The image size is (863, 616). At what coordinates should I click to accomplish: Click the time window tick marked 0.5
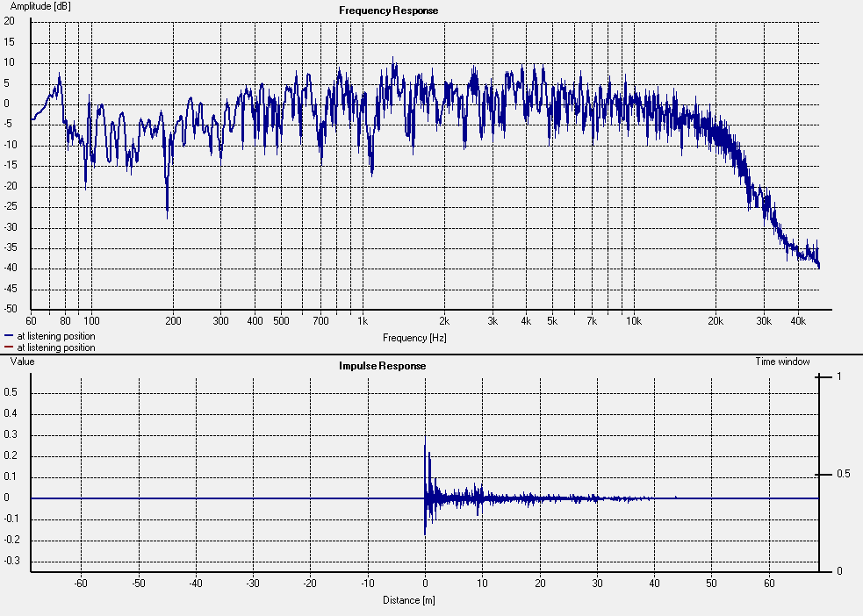843,474
